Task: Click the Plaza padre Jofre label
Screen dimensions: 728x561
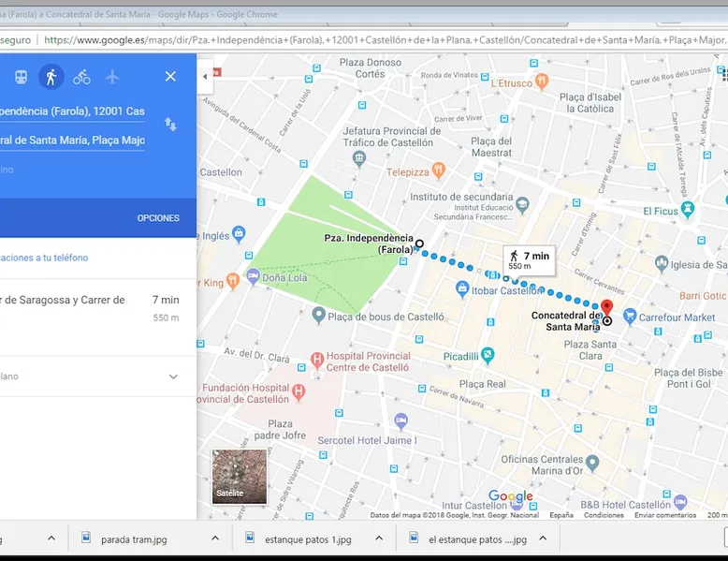Action: pyautogui.click(x=280, y=430)
